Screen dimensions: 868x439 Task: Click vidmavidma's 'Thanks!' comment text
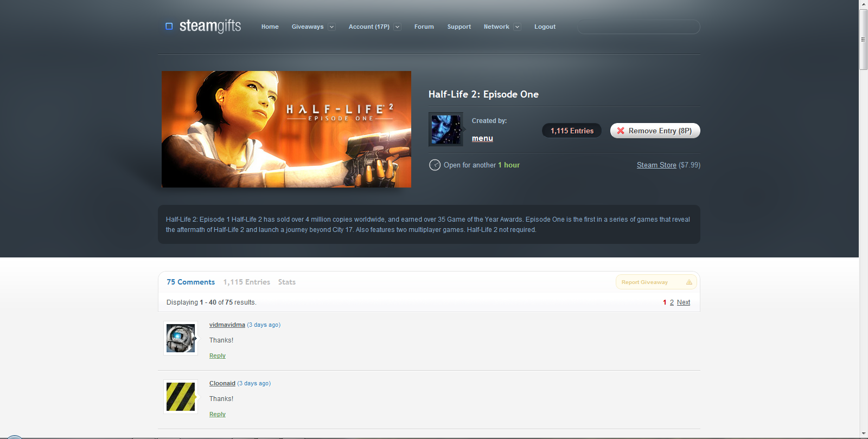[x=221, y=340]
